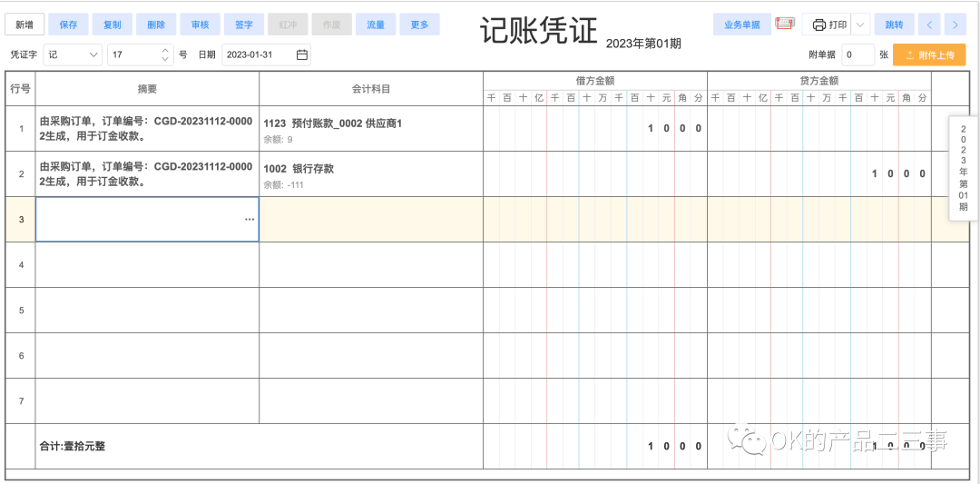980x484 pixels.
Task: Open the calendar icon in date field
Action: 302,54
